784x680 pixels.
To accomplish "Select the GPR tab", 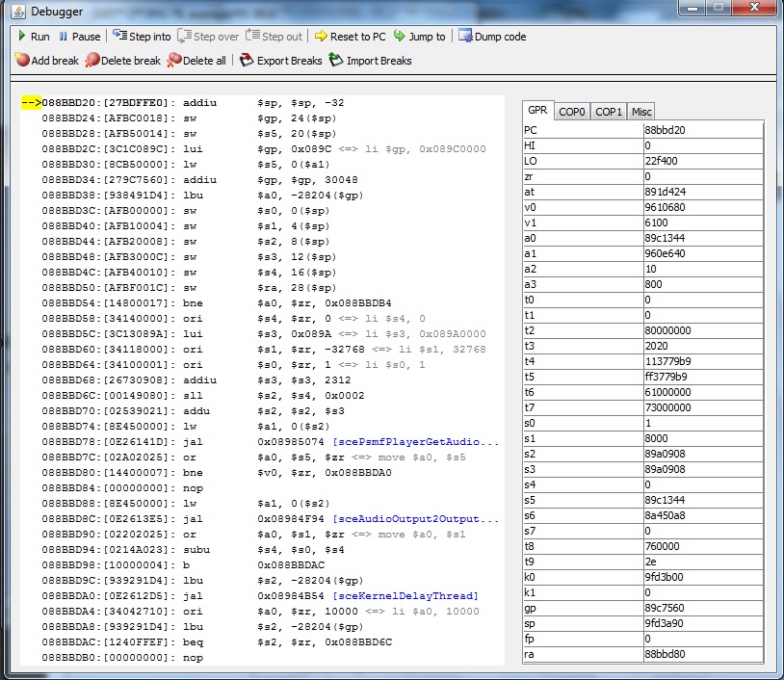I will coord(537,111).
